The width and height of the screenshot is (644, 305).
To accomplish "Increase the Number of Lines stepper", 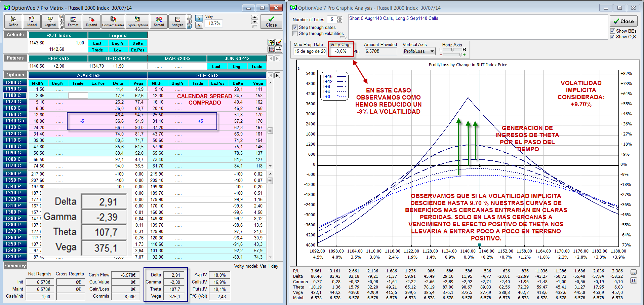I will click(x=340, y=18).
